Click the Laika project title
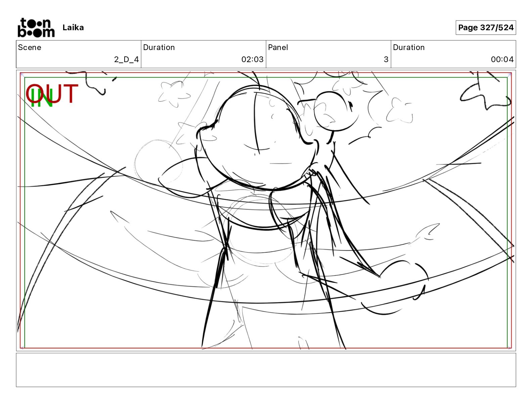Screen dimensions: 532x411 (x=73, y=28)
